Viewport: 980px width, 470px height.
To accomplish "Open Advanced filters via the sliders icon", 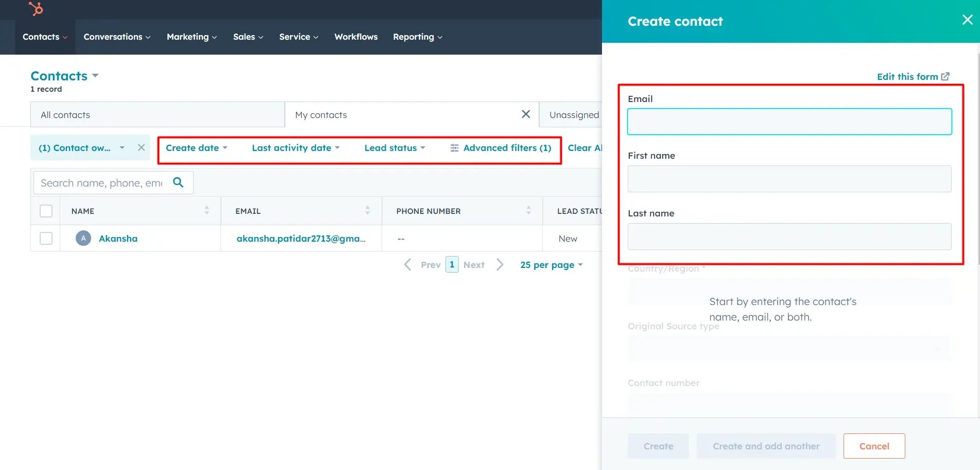I will point(454,148).
